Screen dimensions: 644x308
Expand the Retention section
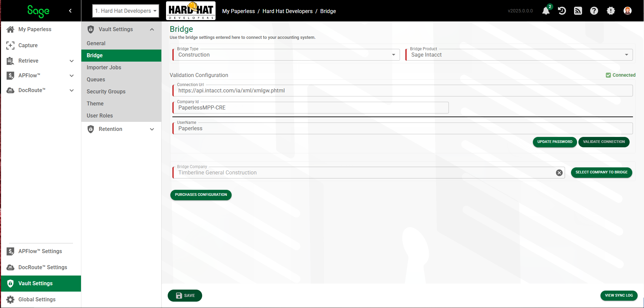(x=152, y=129)
